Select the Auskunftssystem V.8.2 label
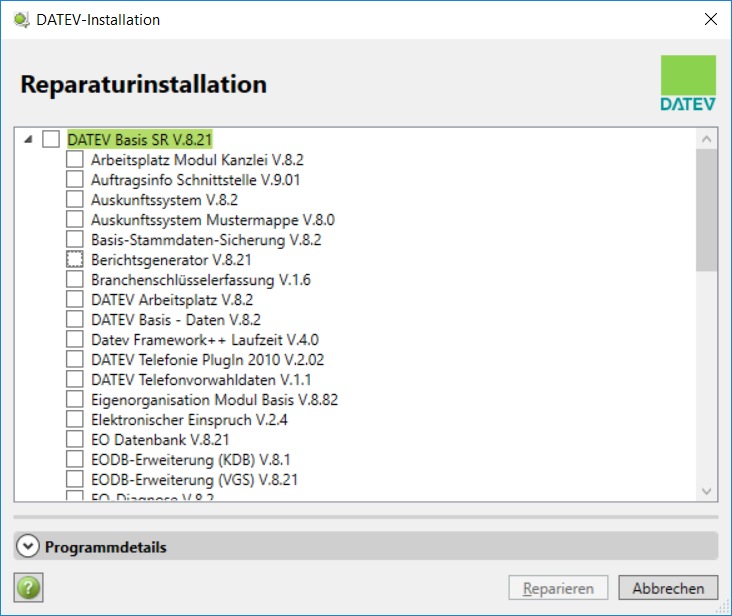This screenshot has width=732, height=616. 164,200
